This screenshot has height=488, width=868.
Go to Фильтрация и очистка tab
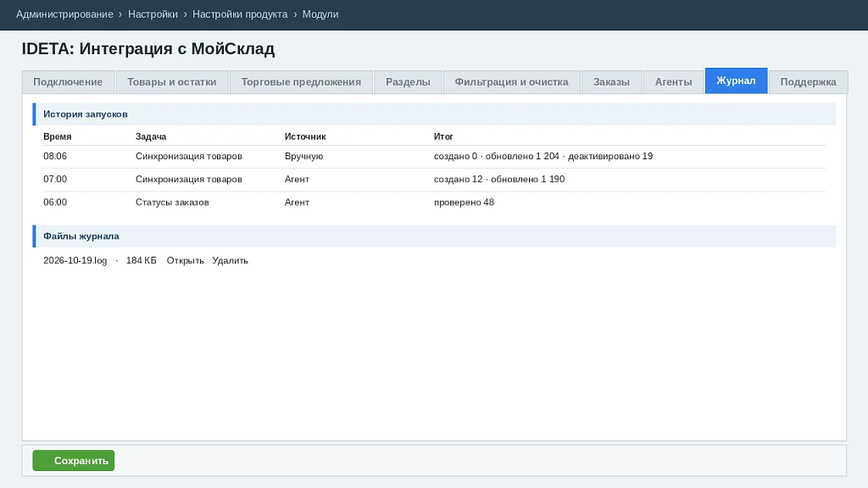[x=511, y=82]
